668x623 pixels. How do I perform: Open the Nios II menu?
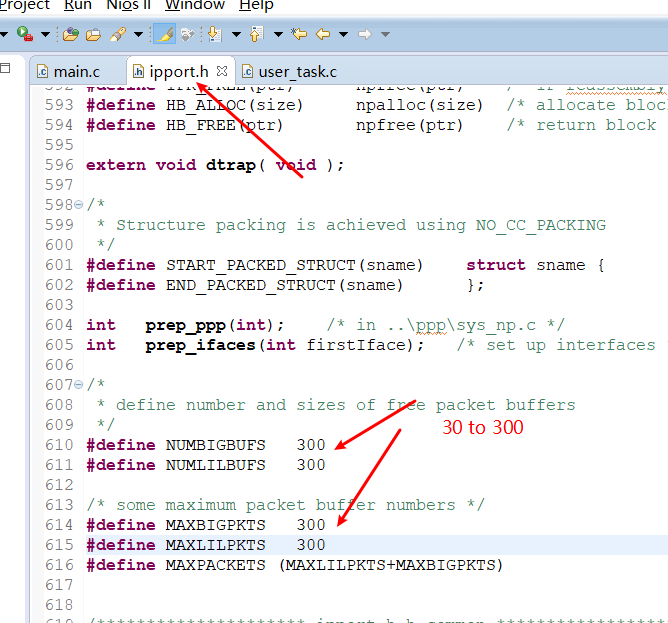click(x=129, y=5)
